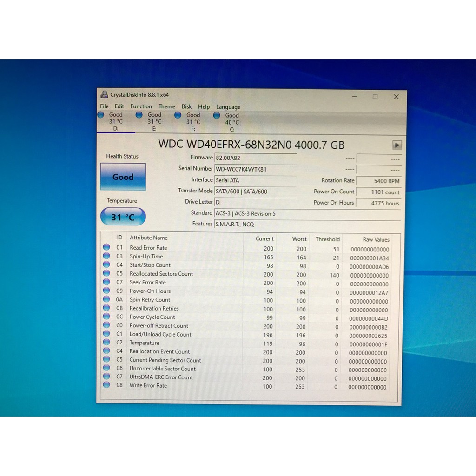
Task: Click the 31 °C temperature display
Action: (x=123, y=216)
